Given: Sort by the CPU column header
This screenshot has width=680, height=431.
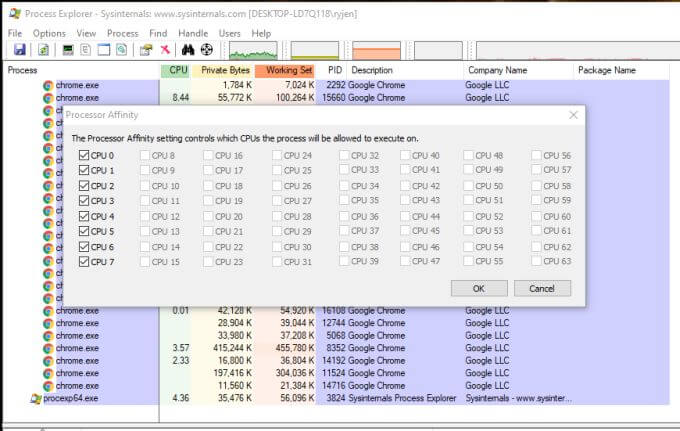Looking at the screenshot, I should [x=176, y=70].
